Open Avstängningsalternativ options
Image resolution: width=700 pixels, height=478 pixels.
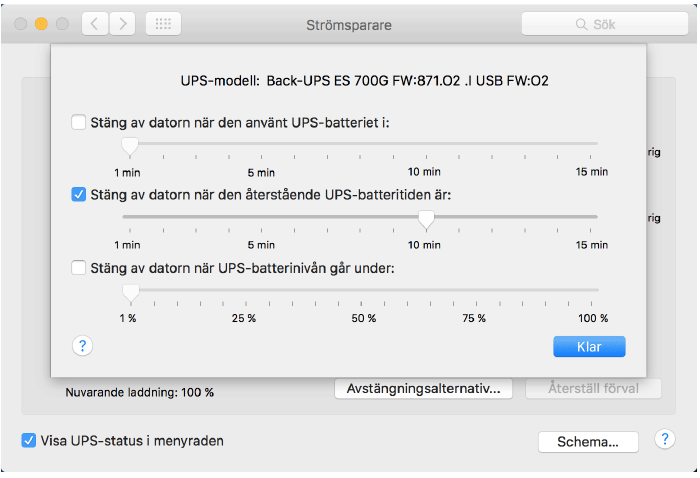[x=423, y=388]
